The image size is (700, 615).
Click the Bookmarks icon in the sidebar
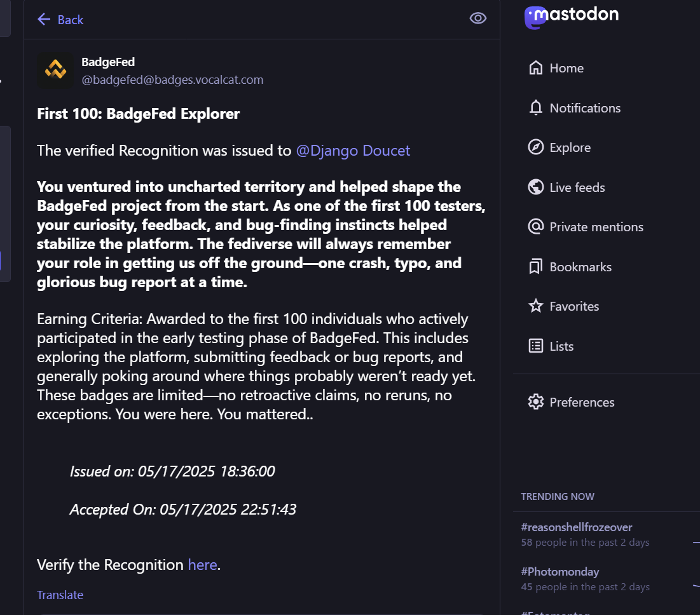(x=535, y=267)
